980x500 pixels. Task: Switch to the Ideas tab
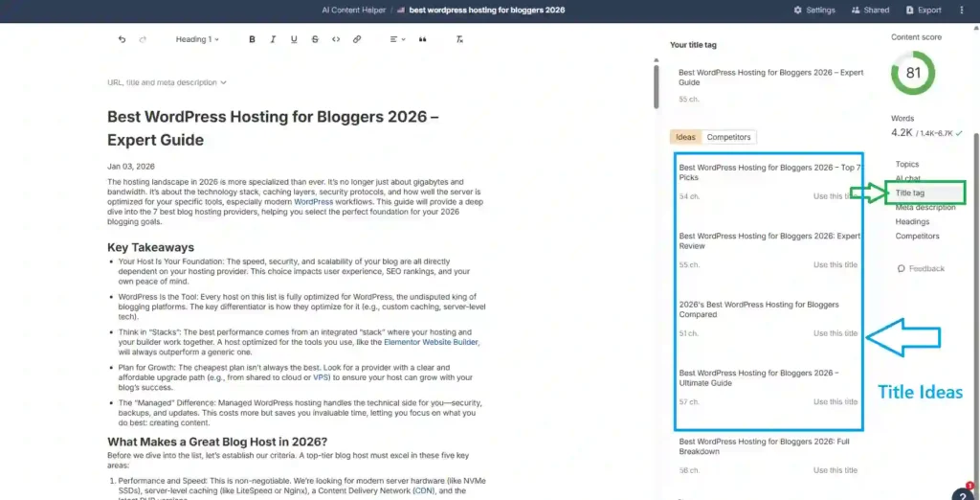coord(685,137)
